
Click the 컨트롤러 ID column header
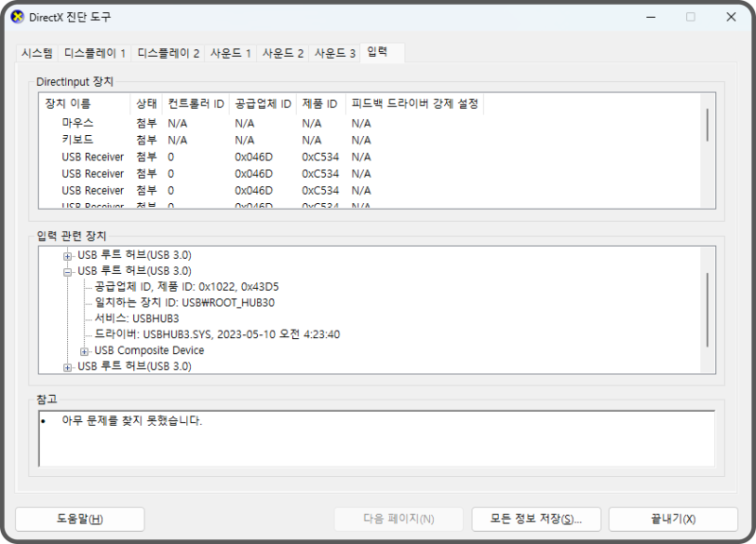coord(196,104)
